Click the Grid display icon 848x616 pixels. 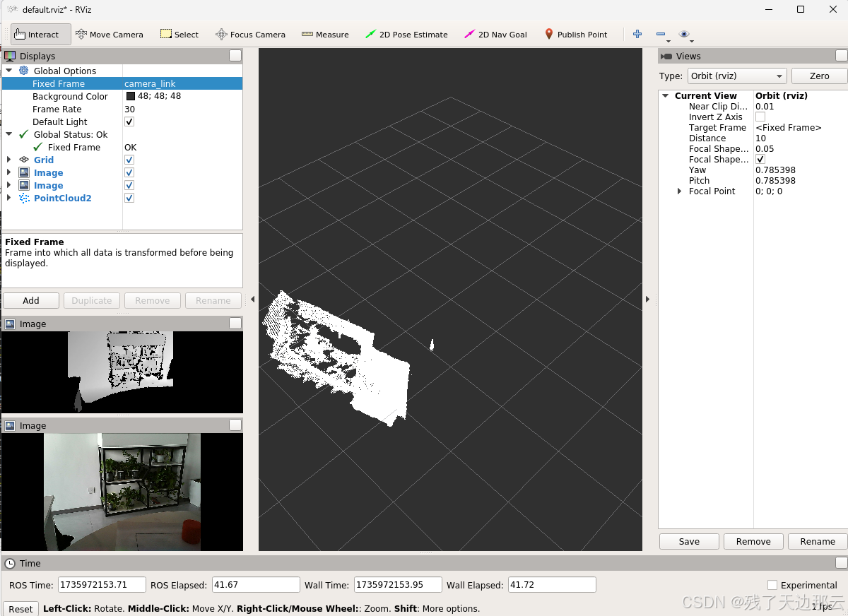(24, 160)
